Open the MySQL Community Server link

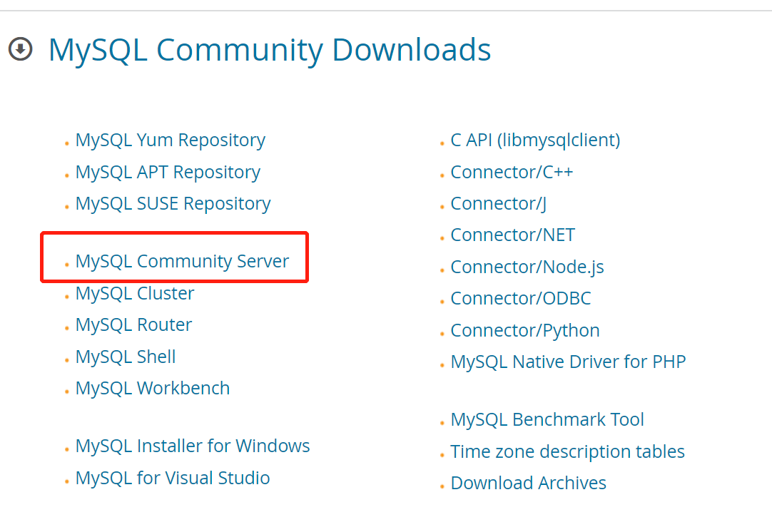pos(182,261)
